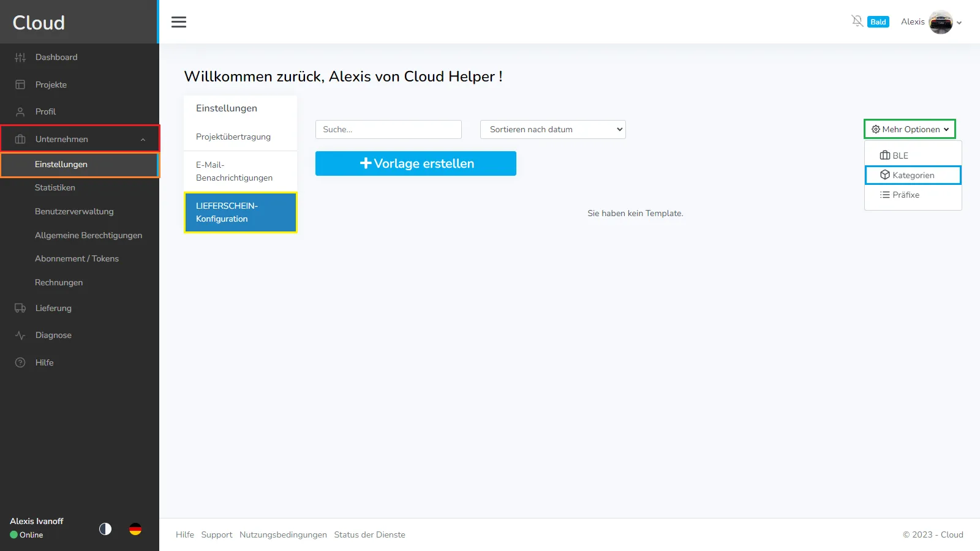The image size is (980, 551).
Task: Click into the Suche search field
Action: (388, 129)
